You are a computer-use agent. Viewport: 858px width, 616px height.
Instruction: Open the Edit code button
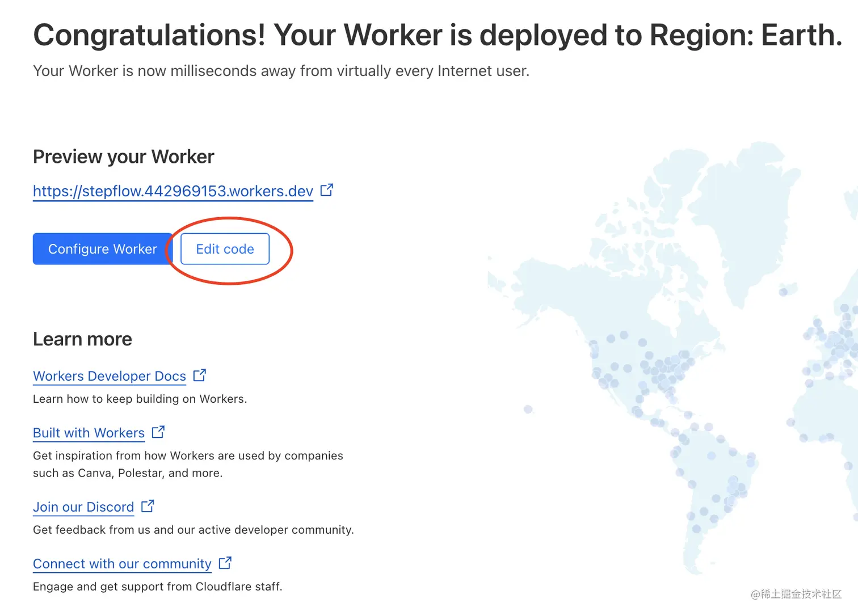225,249
